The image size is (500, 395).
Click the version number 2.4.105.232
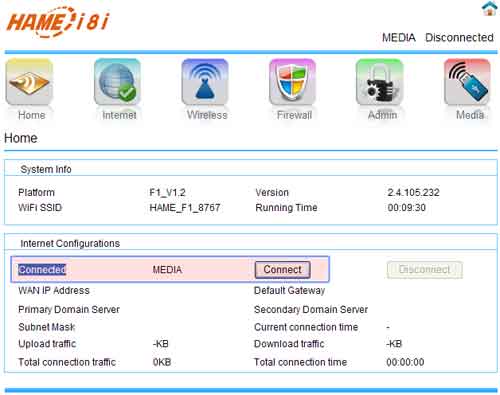(413, 192)
